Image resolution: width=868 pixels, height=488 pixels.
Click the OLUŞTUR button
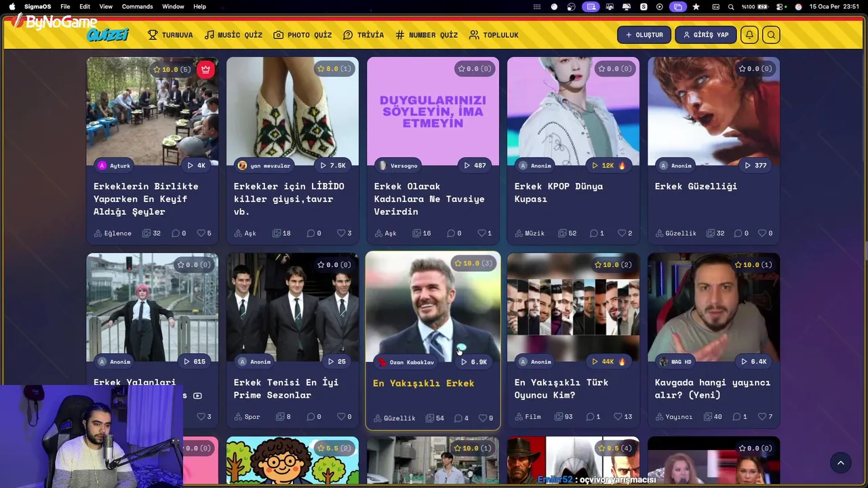click(644, 35)
